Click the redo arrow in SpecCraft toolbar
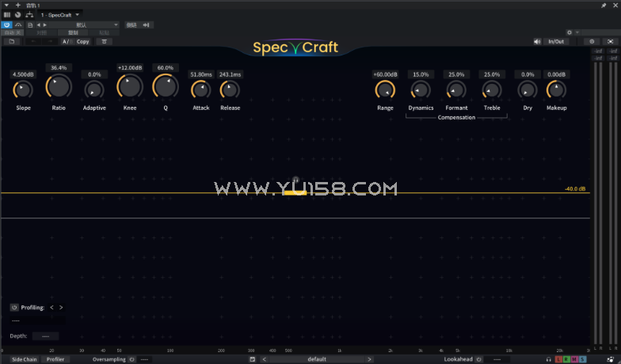Viewport: 621px width, 364px height. tap(50, 41)
